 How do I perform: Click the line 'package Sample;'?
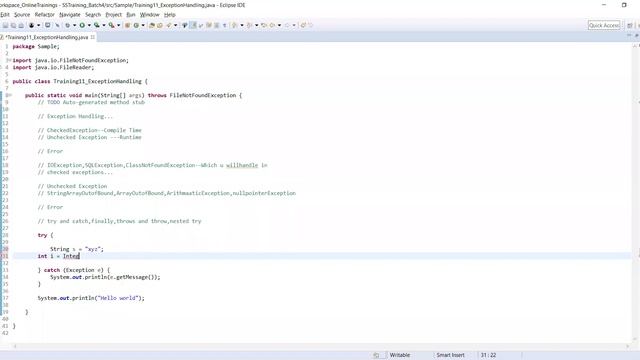coord(36,47)
